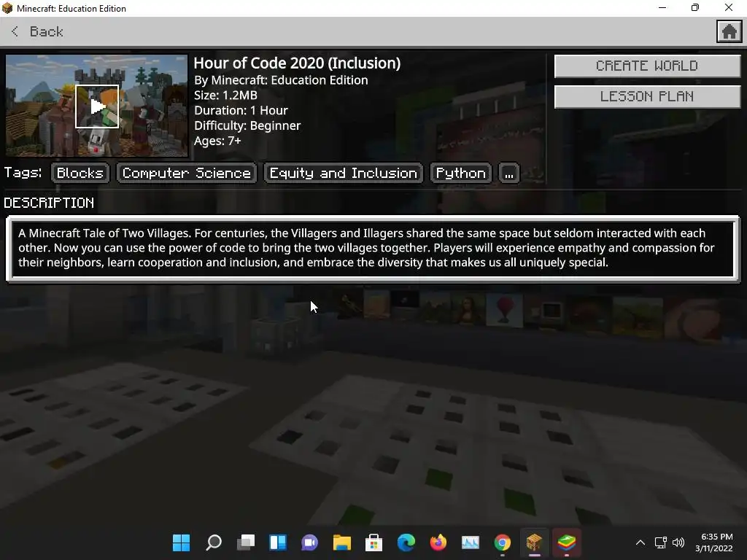Restore down the Minecraft window
This screenshot has width=747, height=560.
(695, 7)
